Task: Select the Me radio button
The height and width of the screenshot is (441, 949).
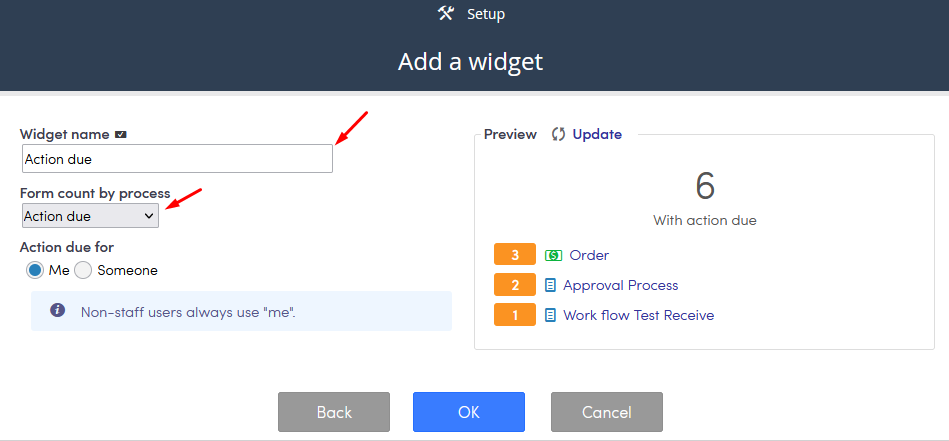Action: point(34,270)
